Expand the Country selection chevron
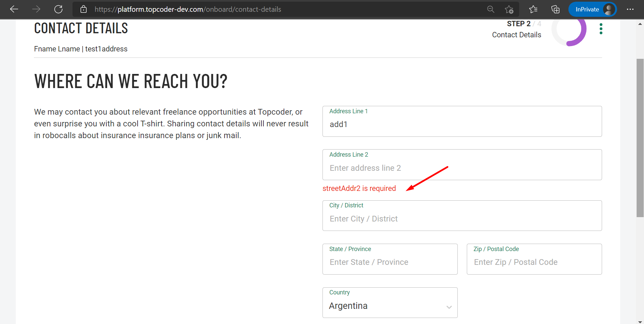 click(449, 307)
